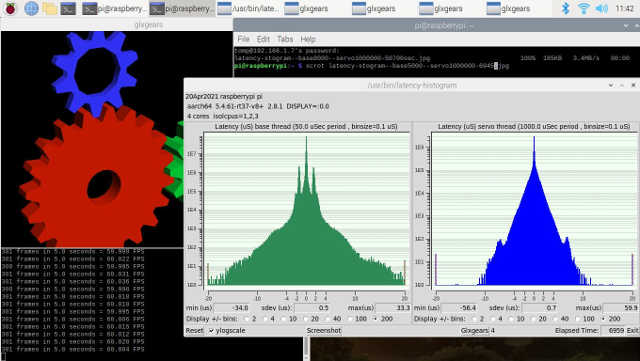Open the Raspberry Pi main menu
The image size is (640, 361).
10,8
